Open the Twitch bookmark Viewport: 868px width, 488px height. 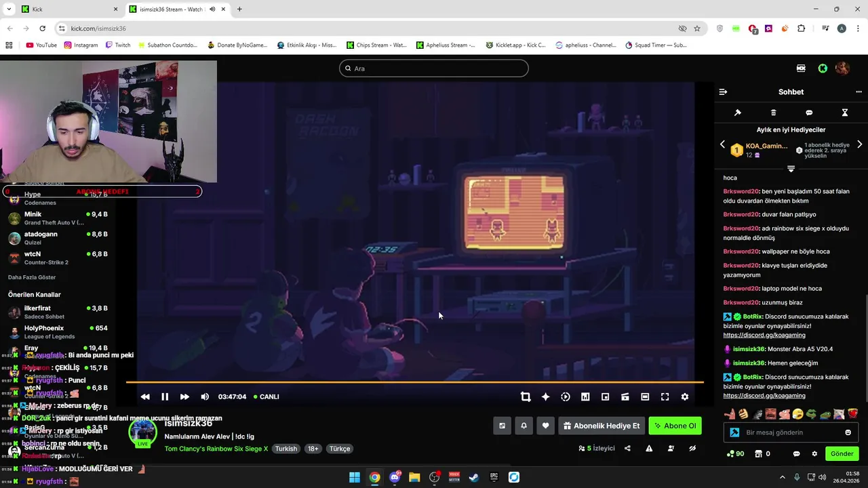click(x=118, y=45)
